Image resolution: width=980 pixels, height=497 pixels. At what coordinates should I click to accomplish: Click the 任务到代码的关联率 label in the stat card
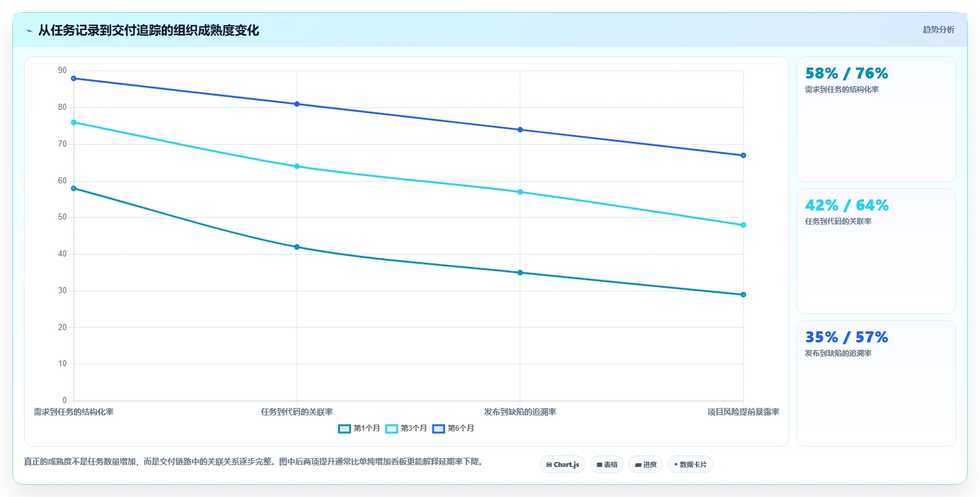coord(838,222)
